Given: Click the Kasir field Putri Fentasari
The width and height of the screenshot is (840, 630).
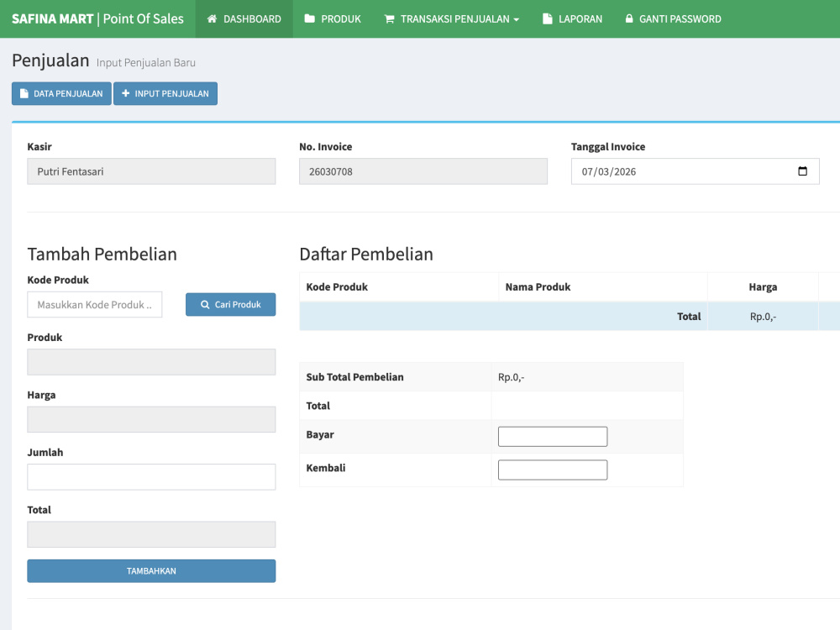Looking at the screenshot, I should point(151,171).
